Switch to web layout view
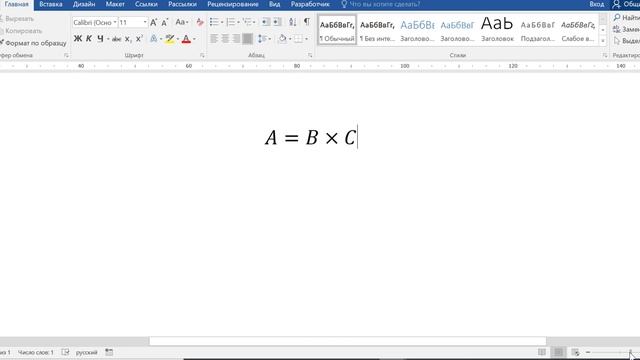This screenshot has width=640, height=360. pyautogui.click(x=575, y=352)
